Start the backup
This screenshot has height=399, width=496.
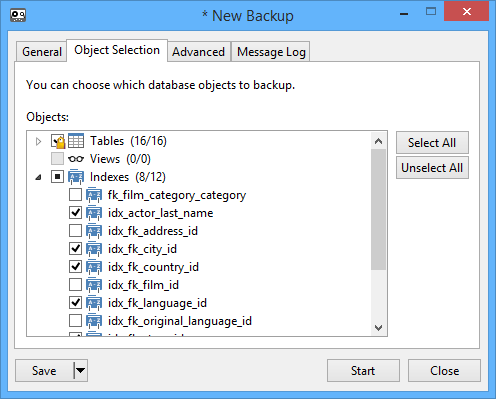point(363,370)
